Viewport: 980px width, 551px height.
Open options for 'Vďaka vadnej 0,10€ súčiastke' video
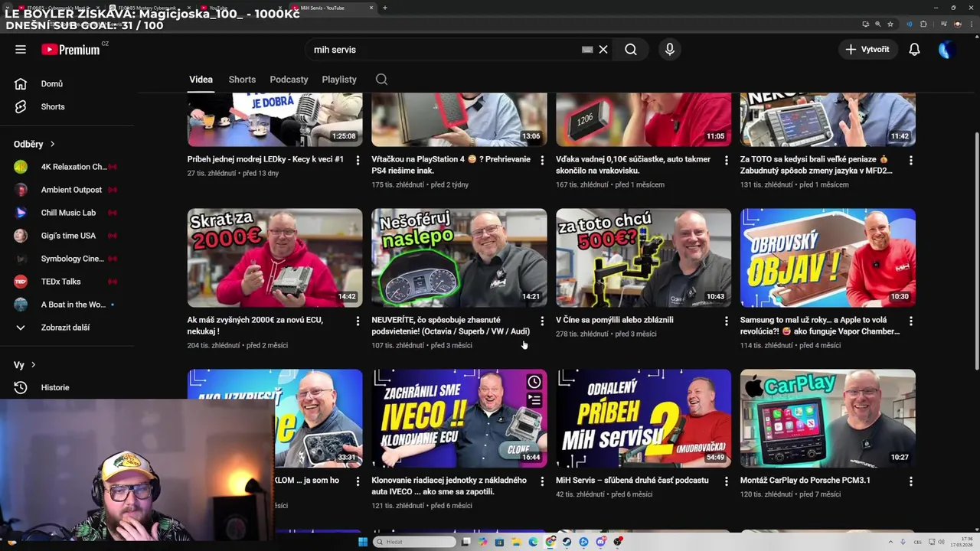coord(727,161)
